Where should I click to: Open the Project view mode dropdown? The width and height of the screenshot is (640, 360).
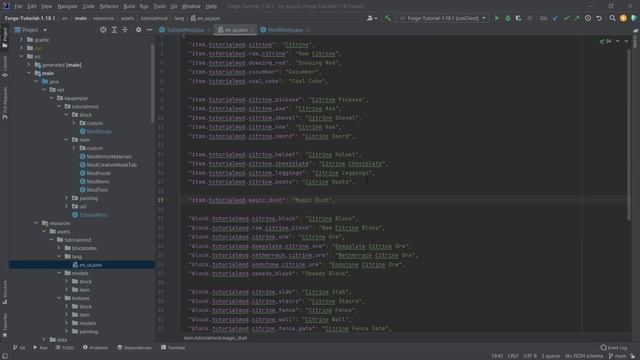(31, 30)
